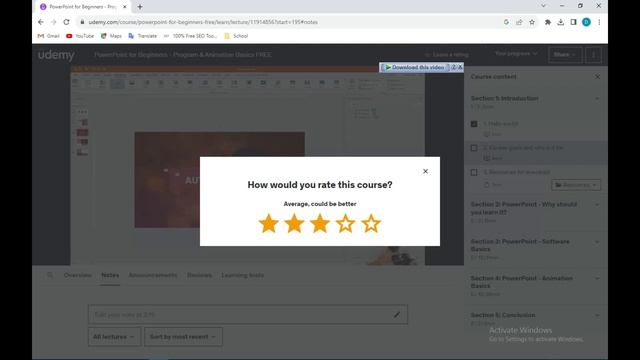Close the Course content panel
The image size is (640, 360).
click(x=598, y=76)
